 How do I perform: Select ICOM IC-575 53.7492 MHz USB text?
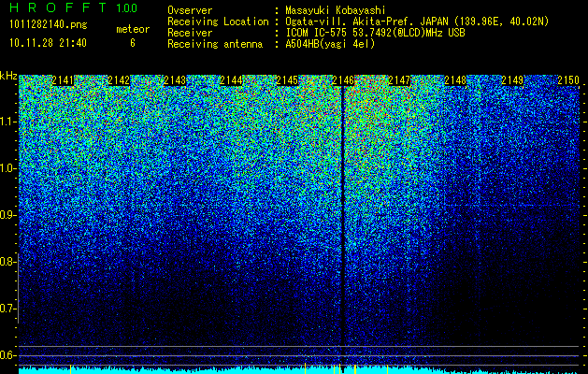pos(375,33)
